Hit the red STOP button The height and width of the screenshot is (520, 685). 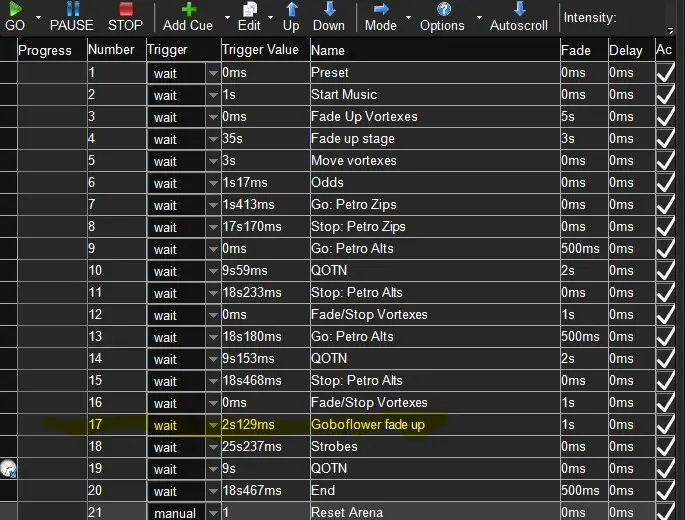[125, 10]
